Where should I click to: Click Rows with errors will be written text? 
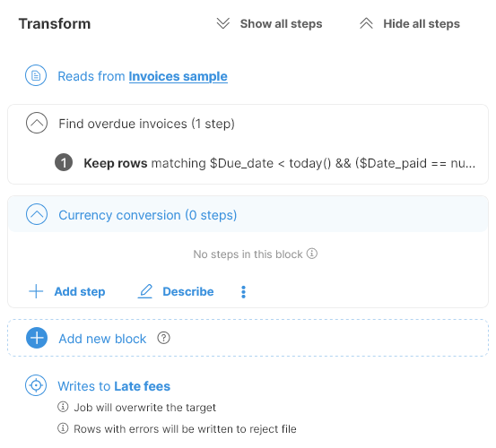pos(185,429)
